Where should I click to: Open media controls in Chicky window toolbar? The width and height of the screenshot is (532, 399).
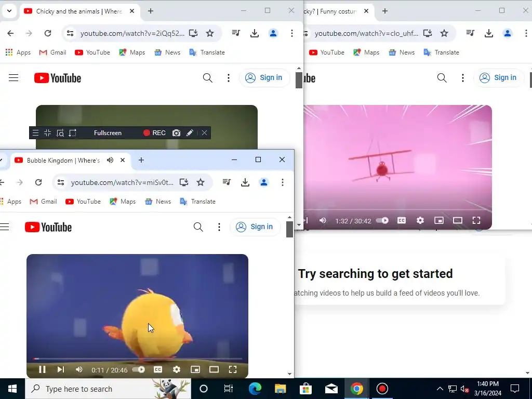click(x=236, y=33)
